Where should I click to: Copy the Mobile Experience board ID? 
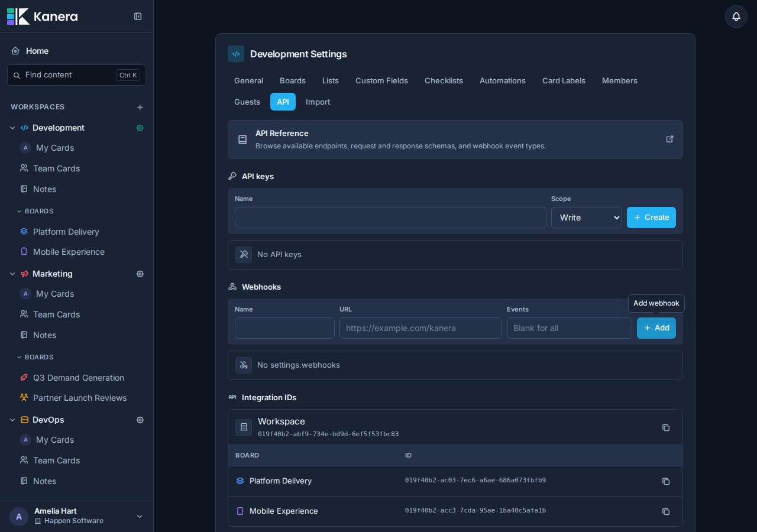point(666,511)
